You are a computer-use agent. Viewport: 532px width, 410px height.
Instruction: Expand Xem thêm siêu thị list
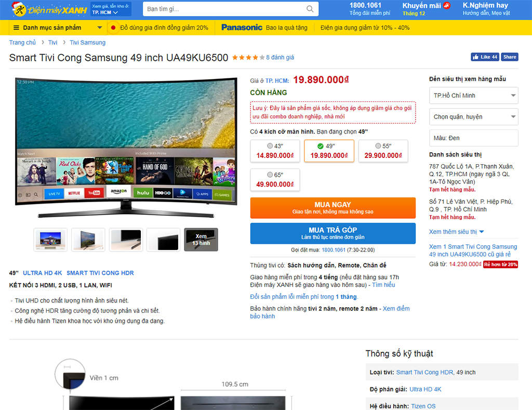tap(456, 232)
